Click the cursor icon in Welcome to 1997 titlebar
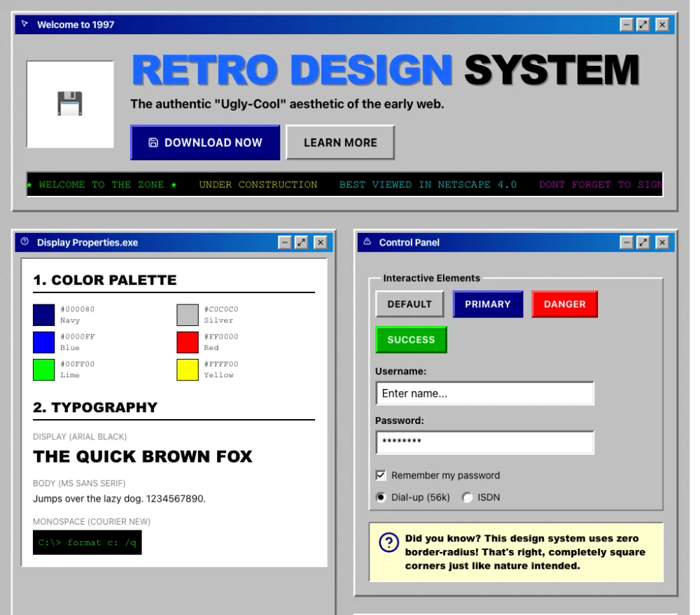Viewport: 700px width, 615px height. 24,24
